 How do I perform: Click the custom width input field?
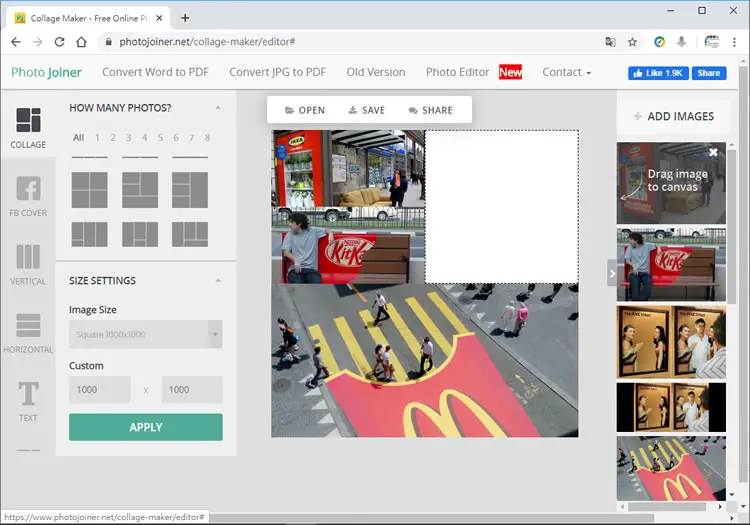[x=99, y=390]
